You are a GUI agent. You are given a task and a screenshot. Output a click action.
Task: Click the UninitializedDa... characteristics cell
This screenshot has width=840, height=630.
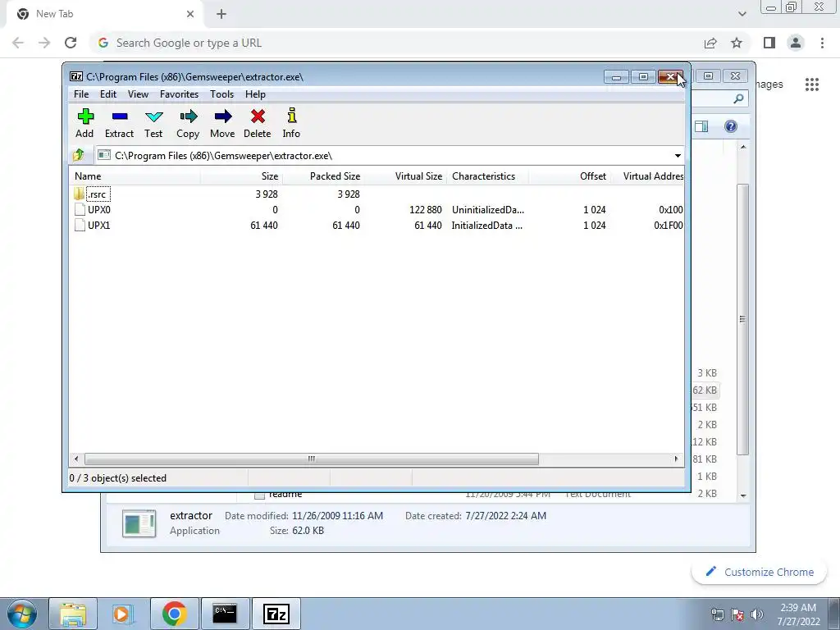click(488, 210)
